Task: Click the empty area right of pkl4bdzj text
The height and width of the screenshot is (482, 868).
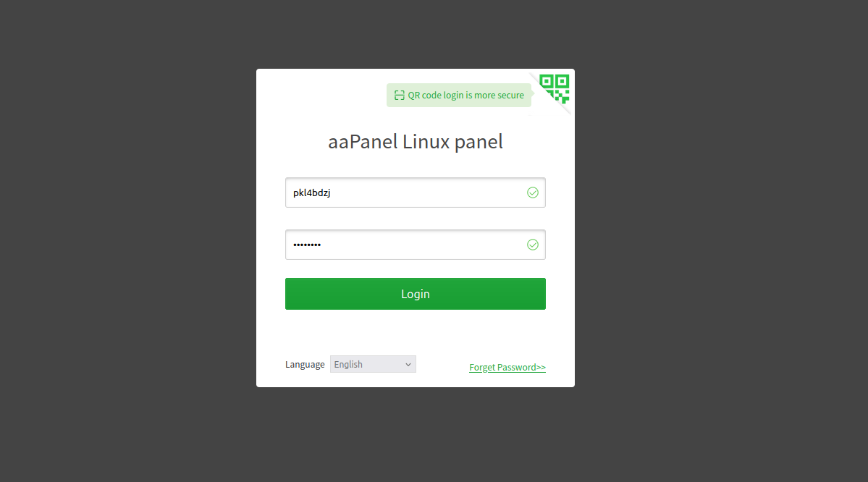Action: click(x=426, y=193)
